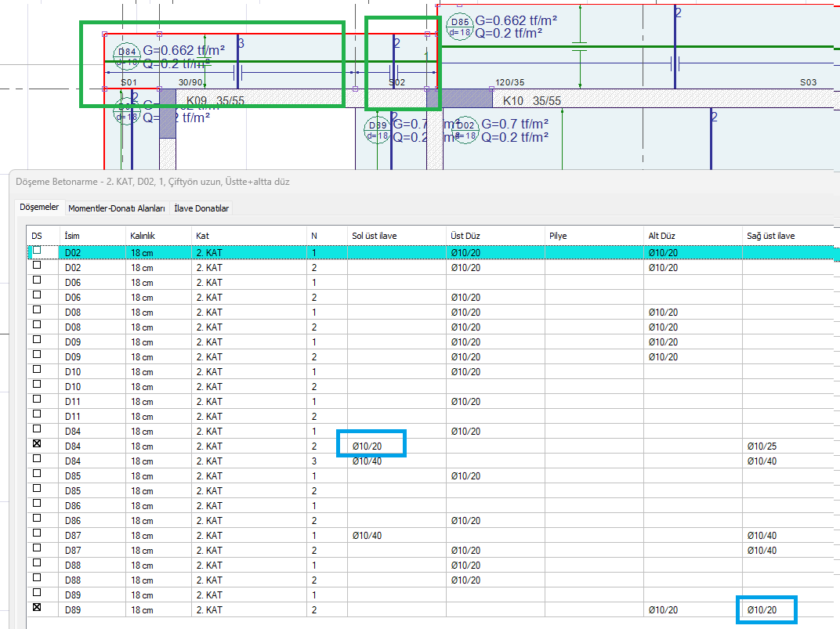The height and width of the screenshot is (629, 840).
Task: Select the D02 slab label circle in drawing
Action: [465, 130]
